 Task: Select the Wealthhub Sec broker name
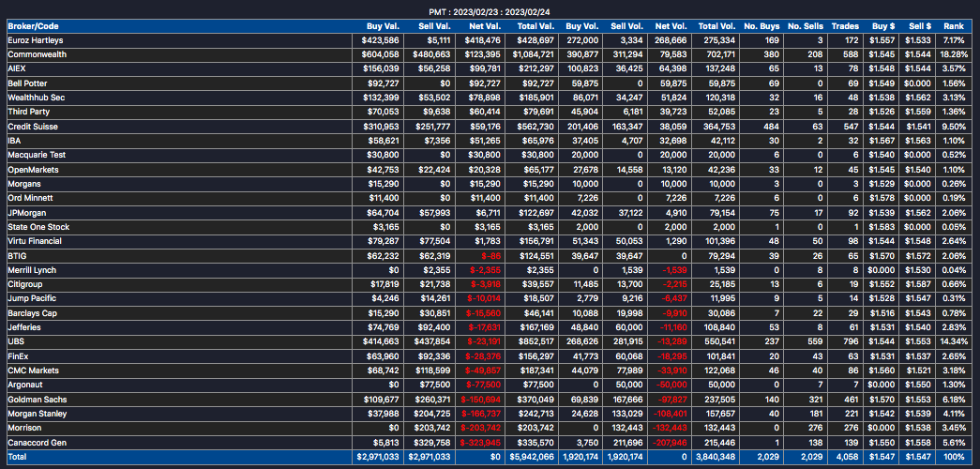(x=37, y=98)
